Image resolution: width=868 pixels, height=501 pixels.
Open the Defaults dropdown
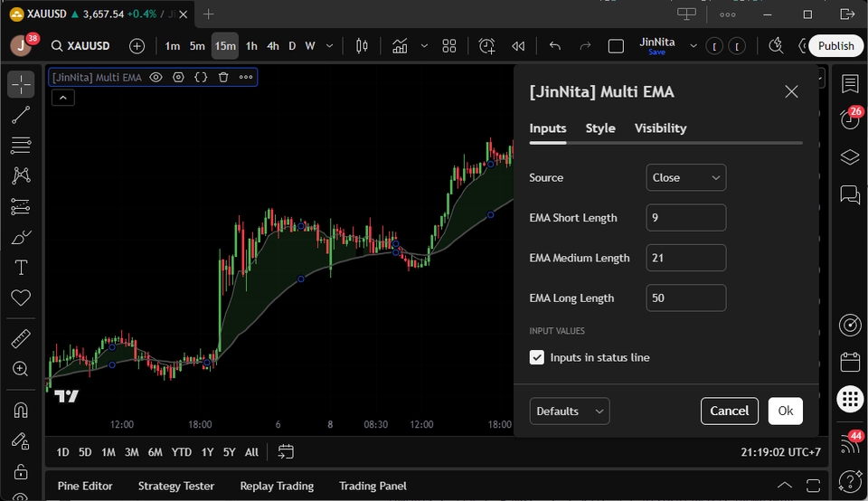point(569,411)
